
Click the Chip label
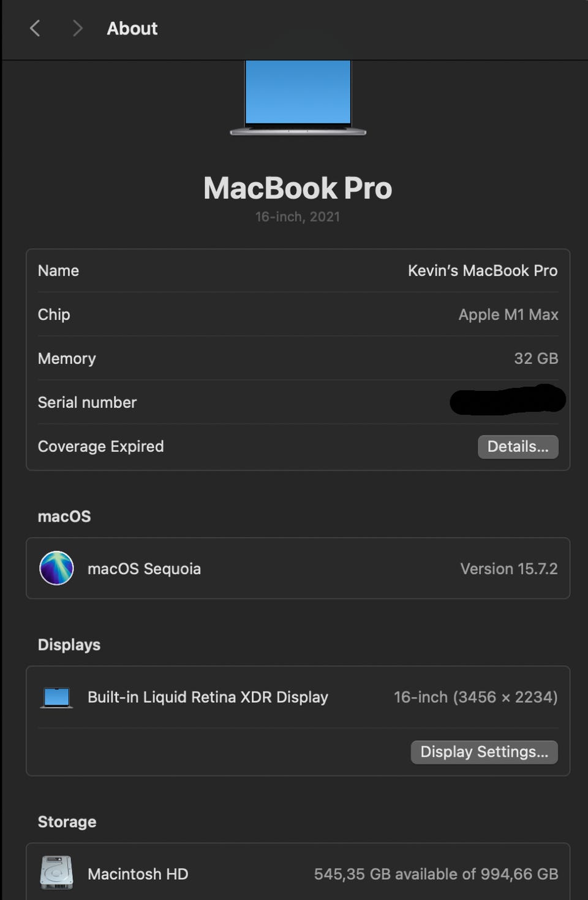[x=54, y=315]
